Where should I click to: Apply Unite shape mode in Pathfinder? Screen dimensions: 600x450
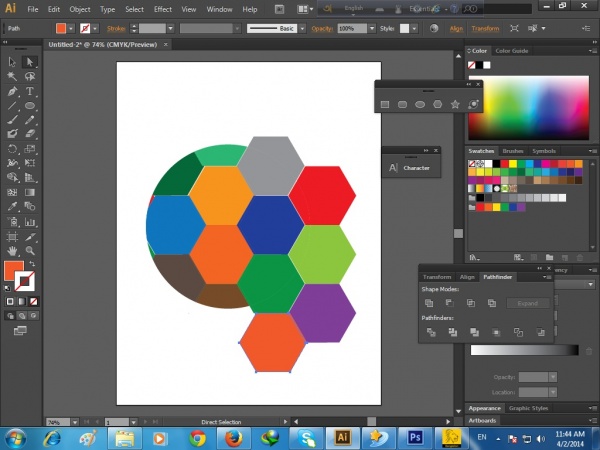click(429, 303)
